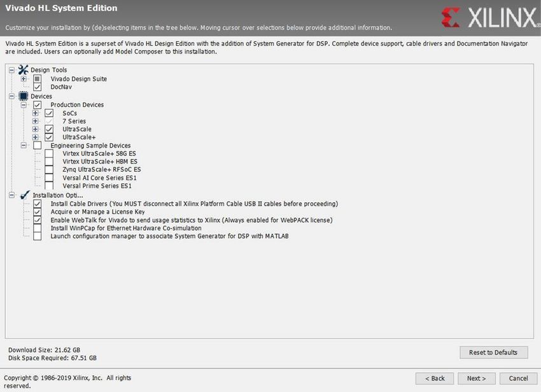Select the Design Tools tree label
Viewport: 541px width, 392px height.
[48, 70]
